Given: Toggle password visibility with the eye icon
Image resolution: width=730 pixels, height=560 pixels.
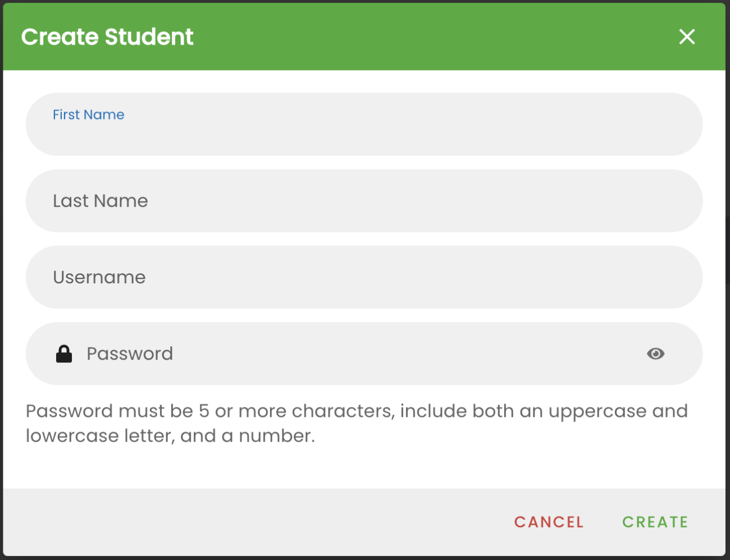Looking at the screenshot, I should [x=655, y=354].
